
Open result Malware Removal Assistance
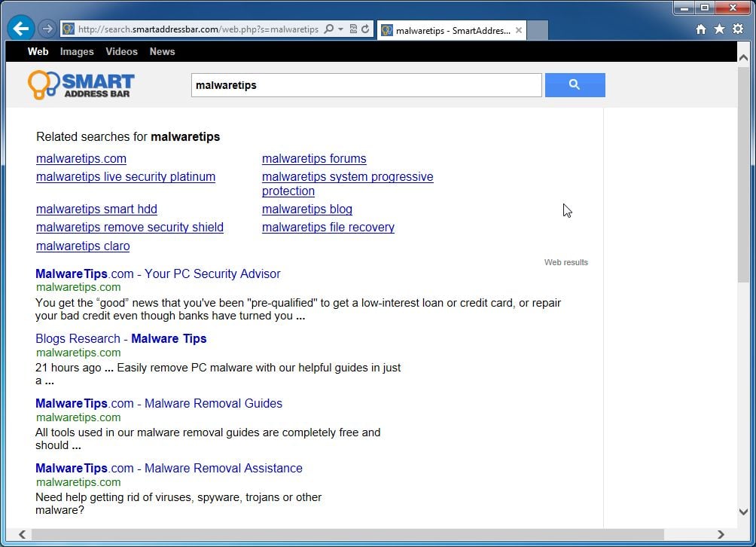pos(169,468)
